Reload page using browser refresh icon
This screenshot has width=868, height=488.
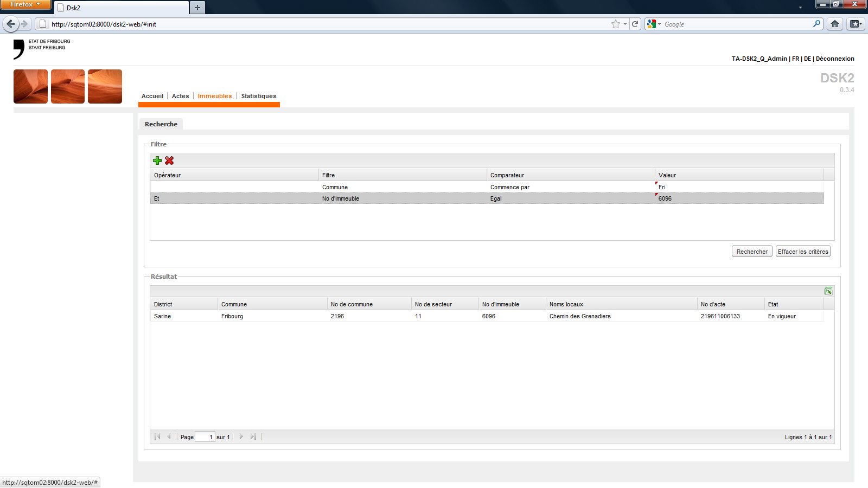(x=635, y=24)
